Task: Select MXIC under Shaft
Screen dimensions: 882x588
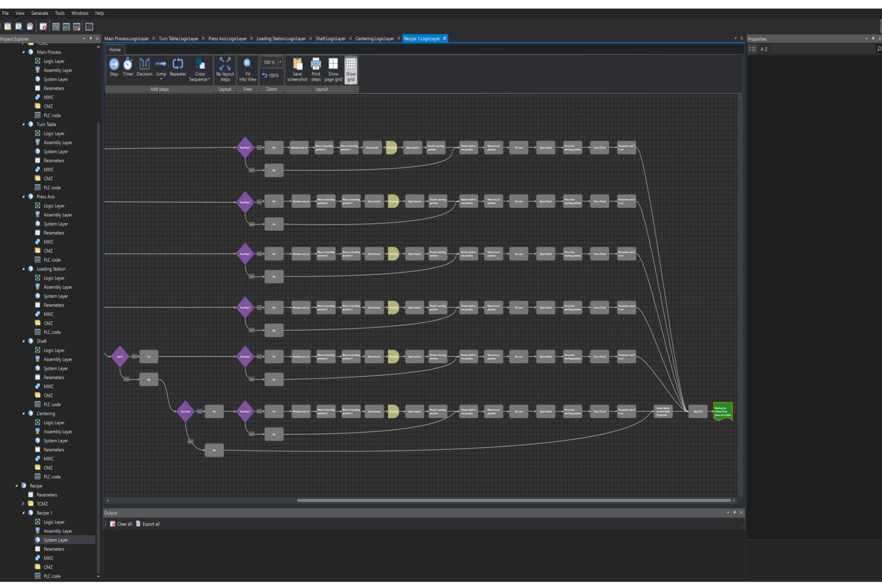Action: pyautogui.click(x=48, y=386)
